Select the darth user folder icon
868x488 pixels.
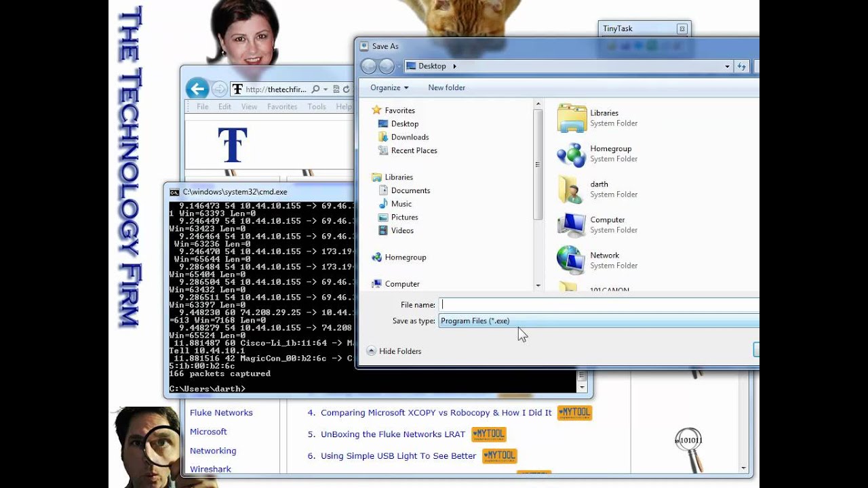(x=572, y=189)
